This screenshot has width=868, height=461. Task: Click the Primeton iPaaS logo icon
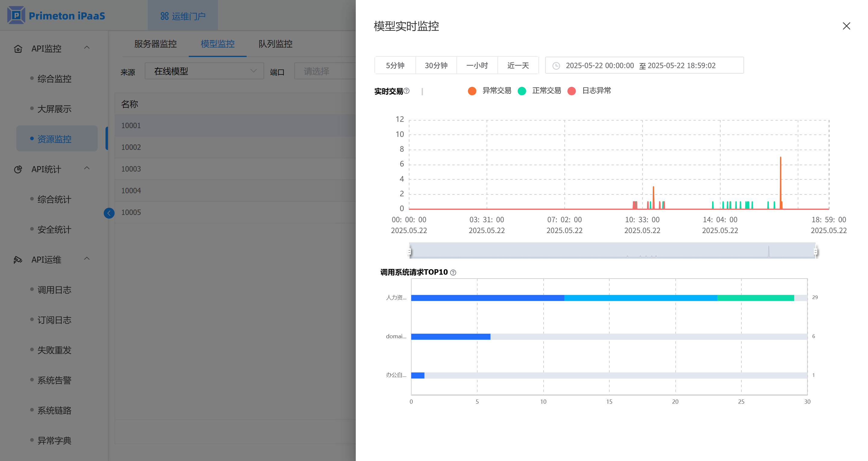tap(16, 15)
